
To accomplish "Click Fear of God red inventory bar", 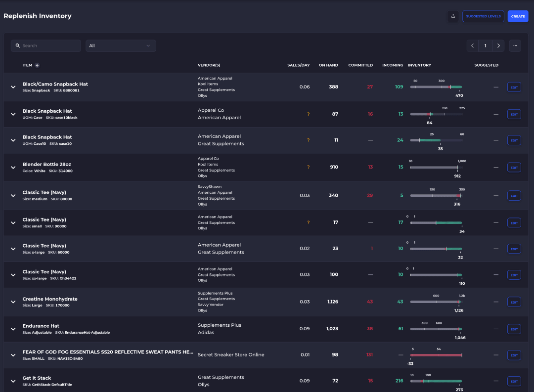I will (x=436, y=355).
